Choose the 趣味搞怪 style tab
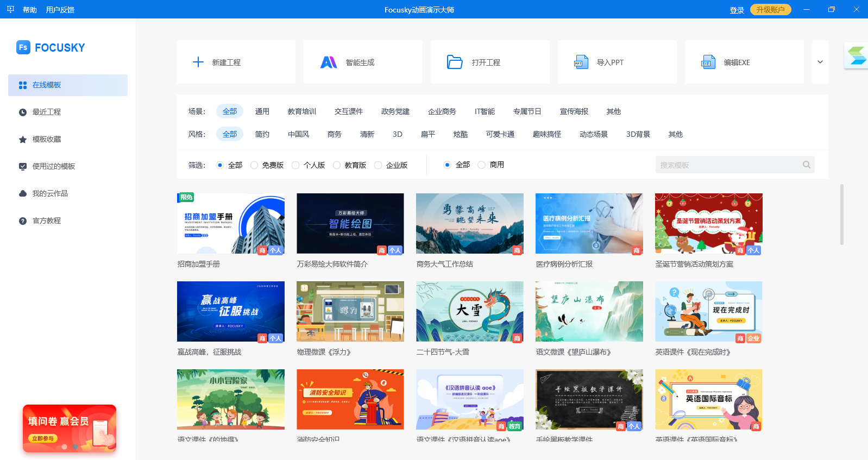The image size is (868, 460). [x=547, y=134]
